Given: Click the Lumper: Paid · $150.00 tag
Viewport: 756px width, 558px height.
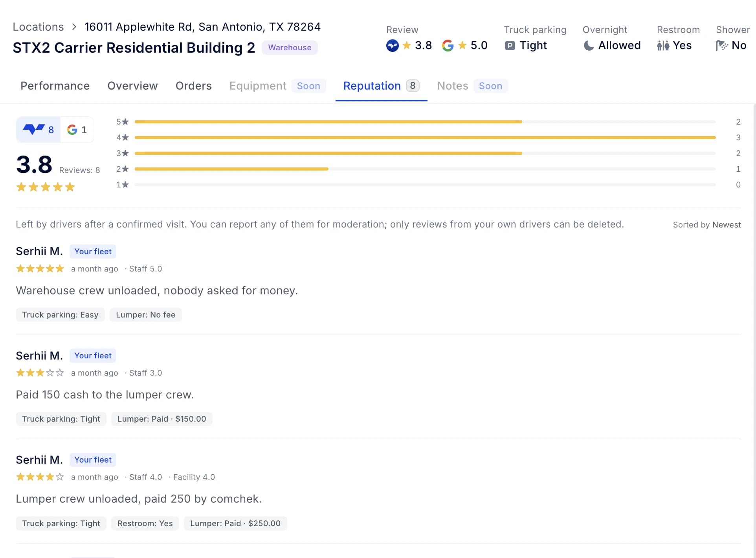Looking at the screenshot, I should pos(162,419).
